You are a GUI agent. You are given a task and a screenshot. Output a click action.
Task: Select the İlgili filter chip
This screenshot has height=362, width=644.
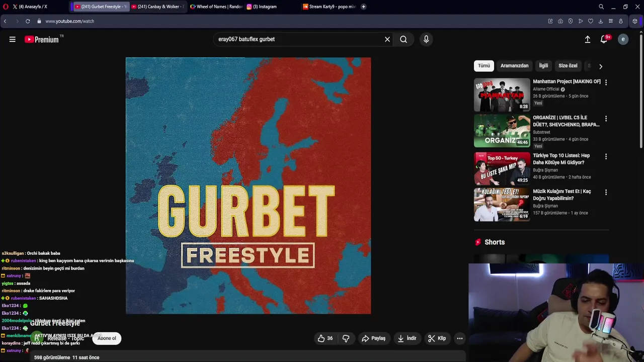543,66
